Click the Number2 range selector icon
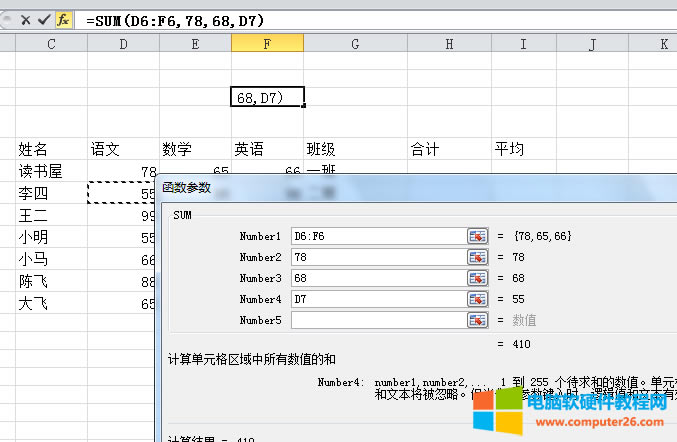The width and height of the screenshot is (677, 442). click(476, 257)
